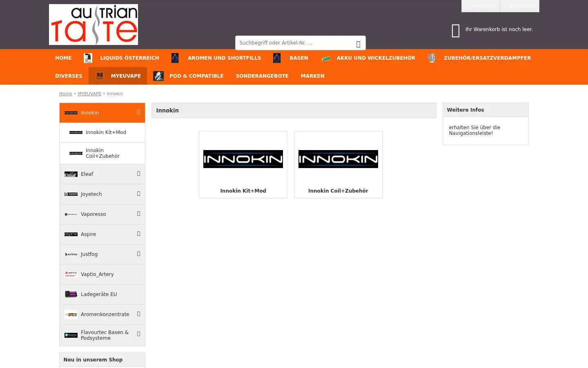Open the MYEUVAPE menu item
Image resolution: width=588 pixels, height=368 pixels.
[x=118, y=76]
